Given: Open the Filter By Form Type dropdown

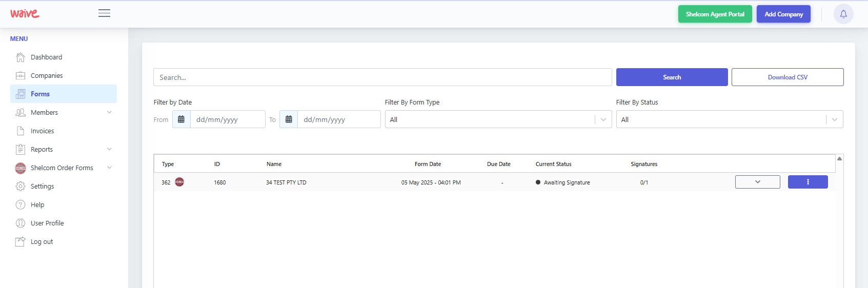Looking at the screenshot, I should coord(498,119).
